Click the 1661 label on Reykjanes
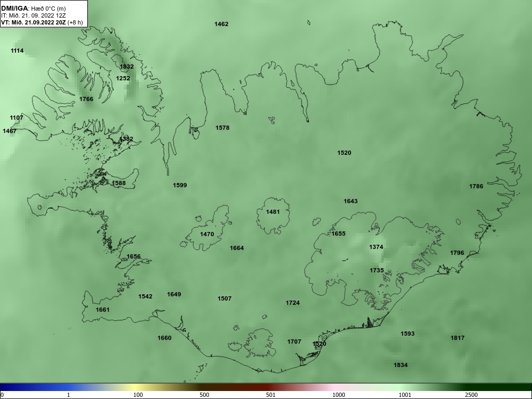This screenshot has height=399, width=532. tap(103, 310)
